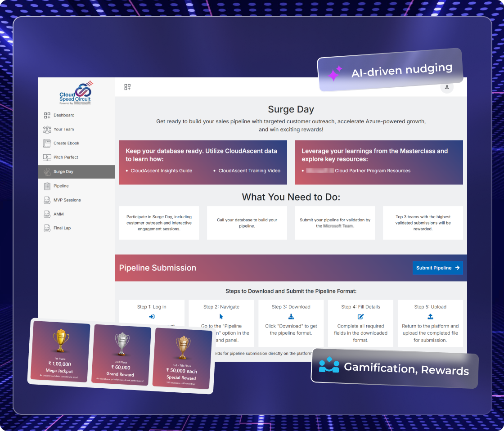The image size is (504, 431).
Task: Click the Create Ebook icon in sidebar
Action: pyautogui.click(x=47, y=144)
